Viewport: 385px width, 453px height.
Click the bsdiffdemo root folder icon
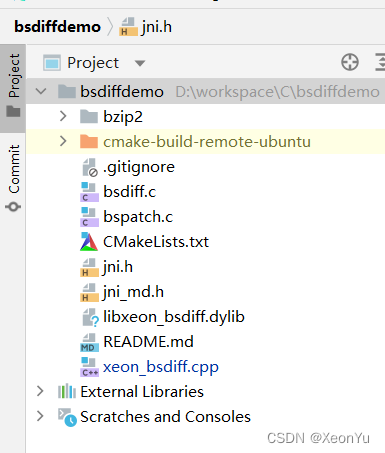point(67,91)
